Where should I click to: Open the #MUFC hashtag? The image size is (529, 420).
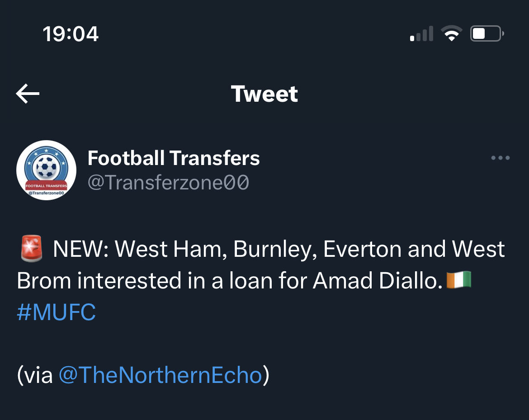point(57,312)
